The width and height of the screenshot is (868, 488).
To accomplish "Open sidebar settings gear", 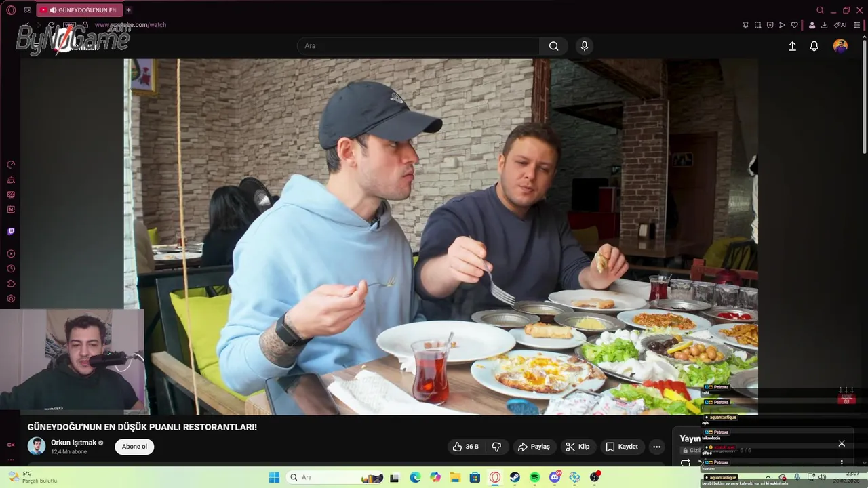I will click(11, 298).
